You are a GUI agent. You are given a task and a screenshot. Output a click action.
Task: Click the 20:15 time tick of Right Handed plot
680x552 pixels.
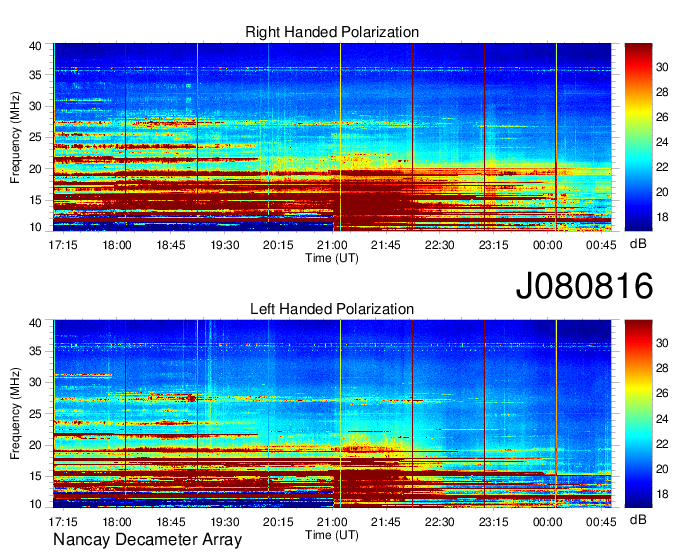point(278,245)
